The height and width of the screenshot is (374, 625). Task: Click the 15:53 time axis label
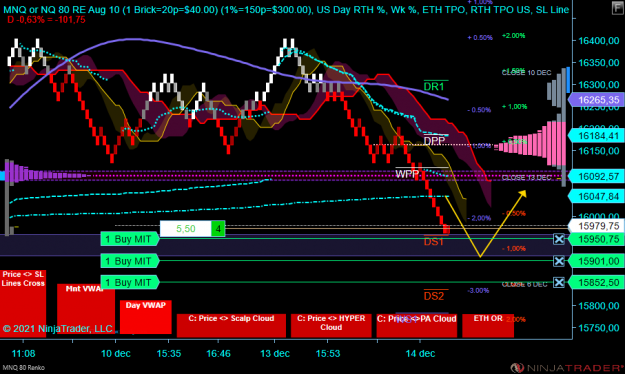328,353
